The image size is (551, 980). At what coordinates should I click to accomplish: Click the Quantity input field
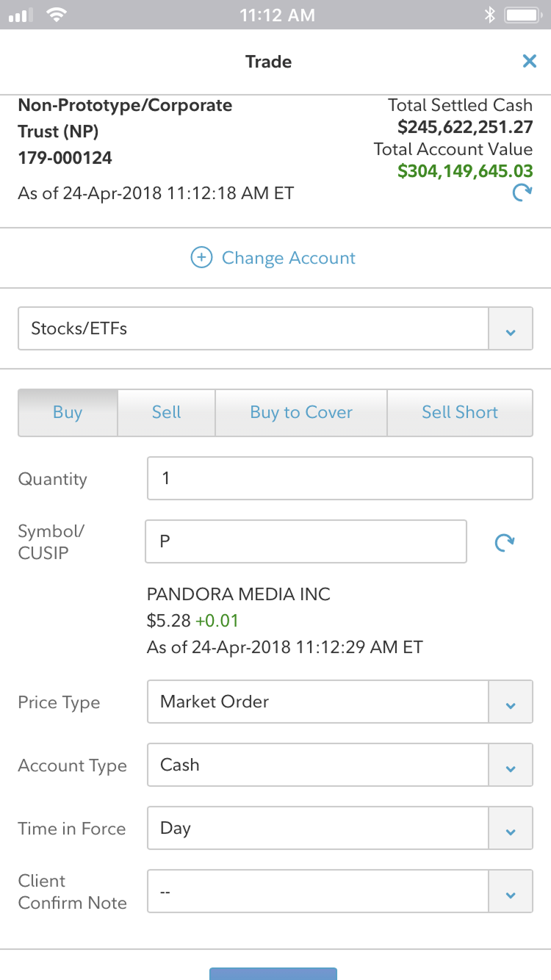tap(339, 479)
